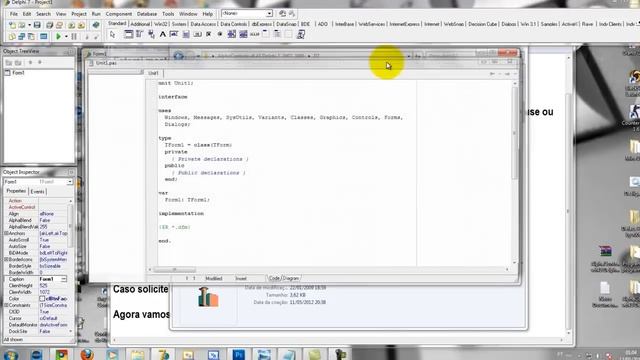This screenshot has height=360, width=640.
Task: Select the Unit1 editor tab
Action: (153, 73)
